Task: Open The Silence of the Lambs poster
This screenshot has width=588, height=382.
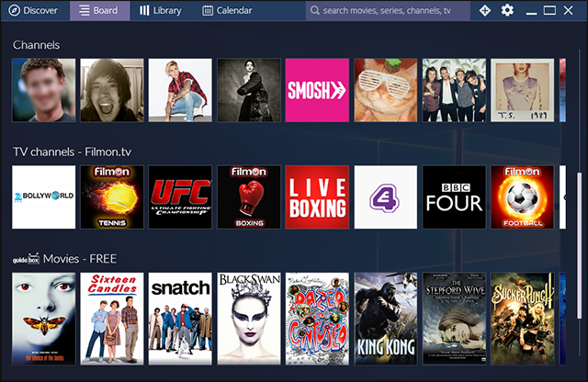Action: pos(43,319)
